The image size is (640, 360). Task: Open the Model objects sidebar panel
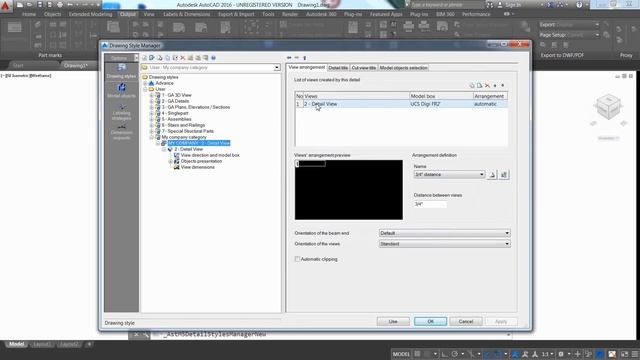click(121, 91)
